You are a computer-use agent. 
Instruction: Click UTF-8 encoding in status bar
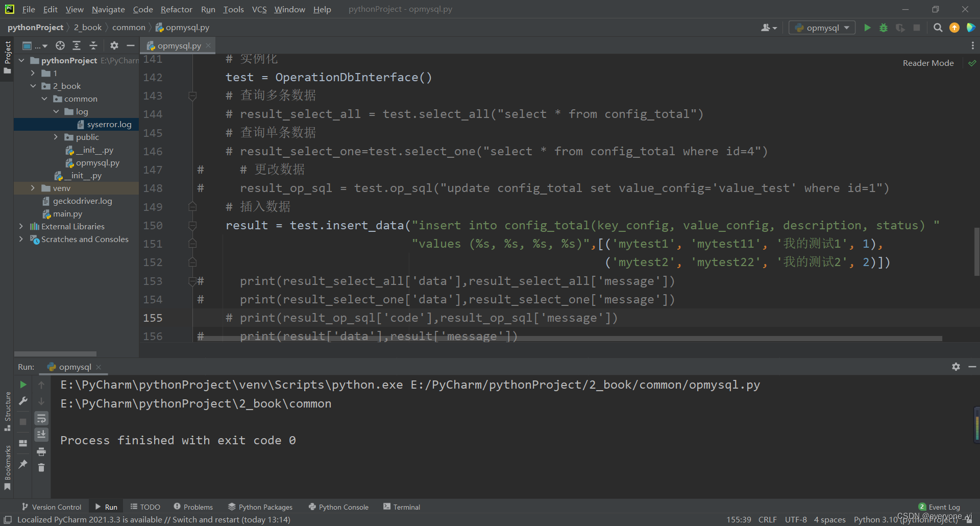coord(796,519)
